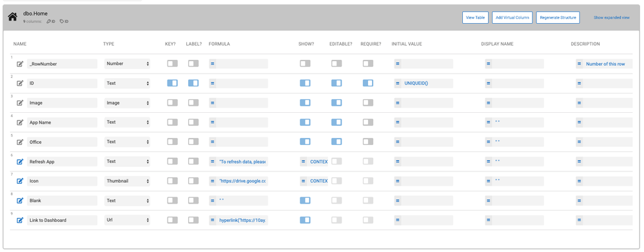Click show equals icon for Refresh App row

click(x=304, y=162)
